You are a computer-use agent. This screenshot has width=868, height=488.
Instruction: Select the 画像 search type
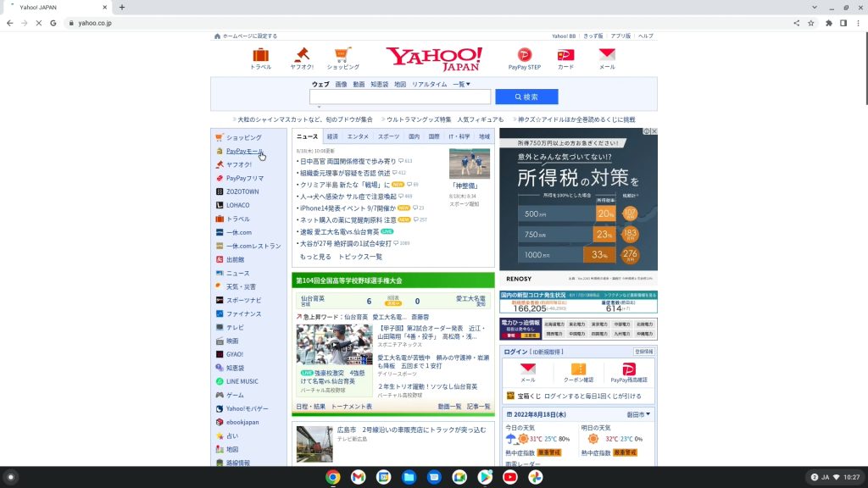click(341, 84)
